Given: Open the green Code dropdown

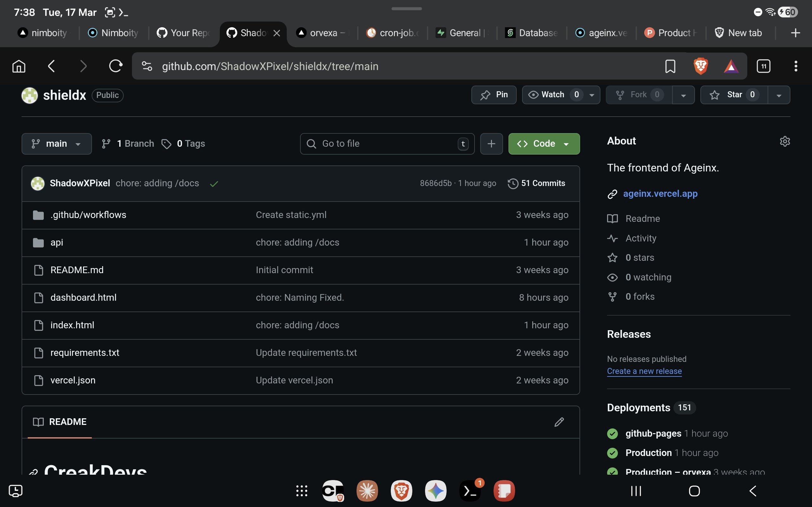Looking at the screenshot, I should (544, 144).
